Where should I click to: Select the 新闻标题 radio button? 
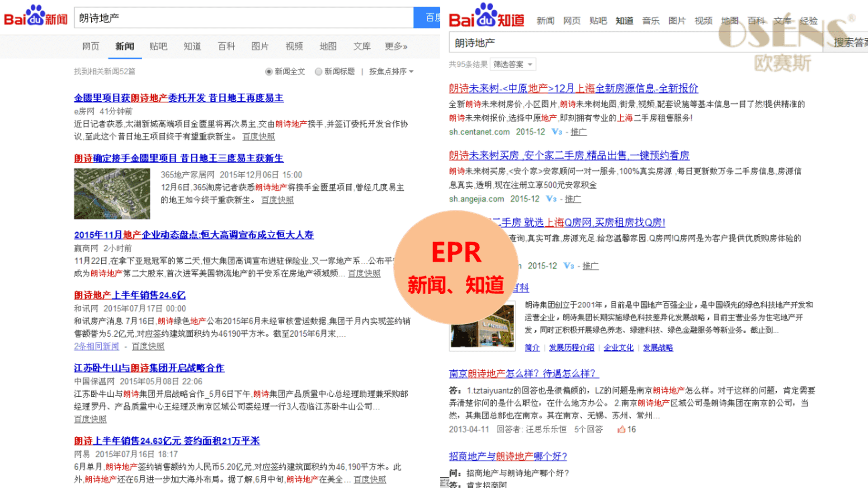[318, 71]
